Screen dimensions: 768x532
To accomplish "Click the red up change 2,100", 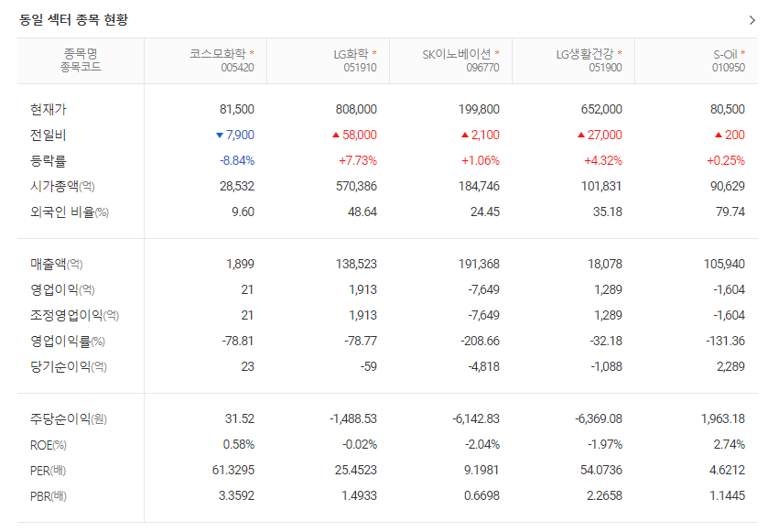I will coord(481,135).
